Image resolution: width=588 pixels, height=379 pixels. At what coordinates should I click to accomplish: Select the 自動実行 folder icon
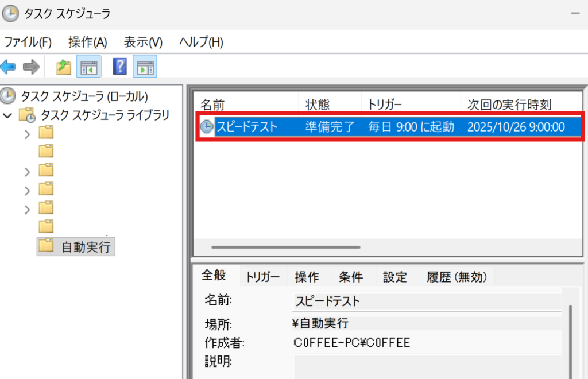(46, 246)
